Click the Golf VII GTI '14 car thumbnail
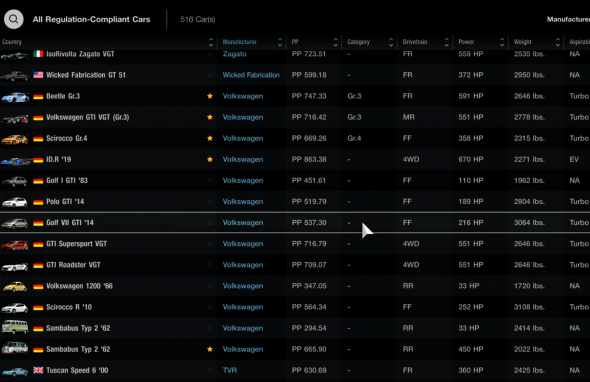 (15, 224)
